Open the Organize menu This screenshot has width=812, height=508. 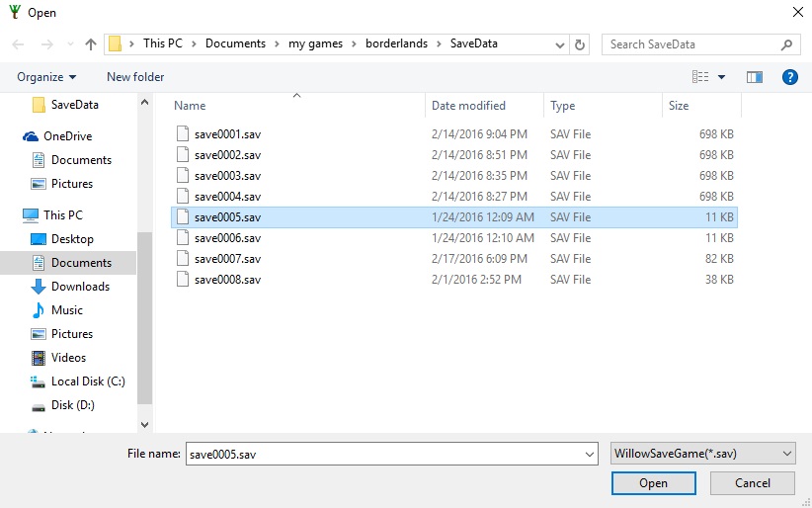click(x=45, y=77)
